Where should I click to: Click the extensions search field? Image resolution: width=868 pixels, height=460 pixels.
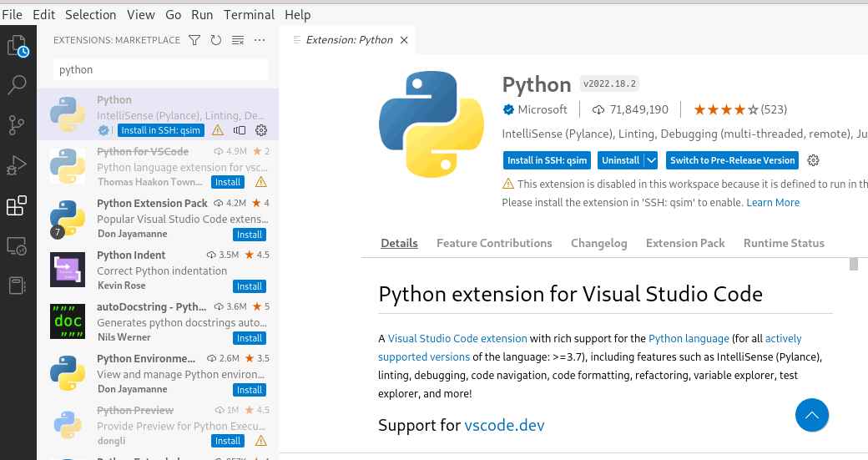click(161, 70)
